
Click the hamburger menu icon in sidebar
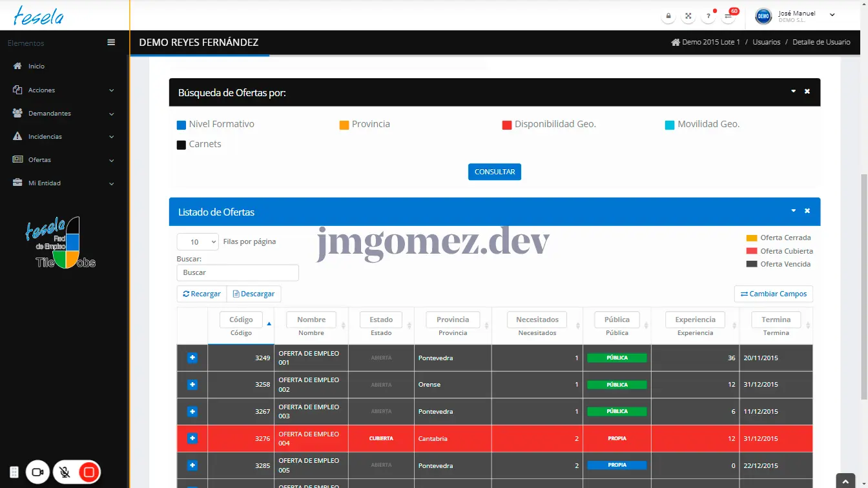111,43
